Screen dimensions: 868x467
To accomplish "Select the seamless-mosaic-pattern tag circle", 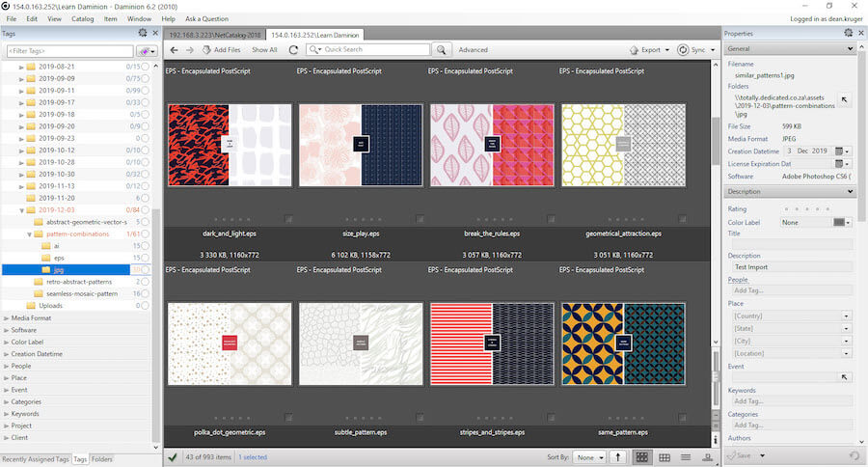I will 147,293.
